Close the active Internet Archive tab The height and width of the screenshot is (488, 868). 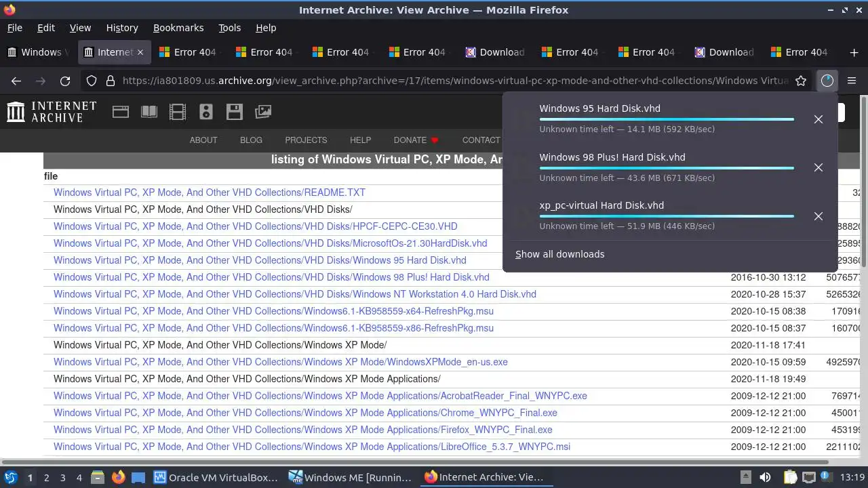click(x=140, y=52)
